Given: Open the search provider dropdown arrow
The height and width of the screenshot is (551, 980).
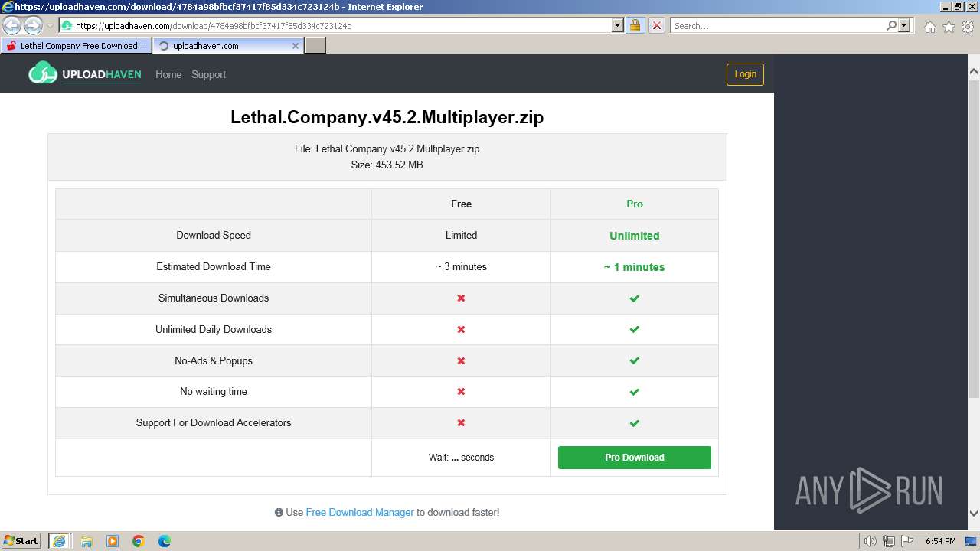Looking at the screenshot, I should click(x=904, y=25).
